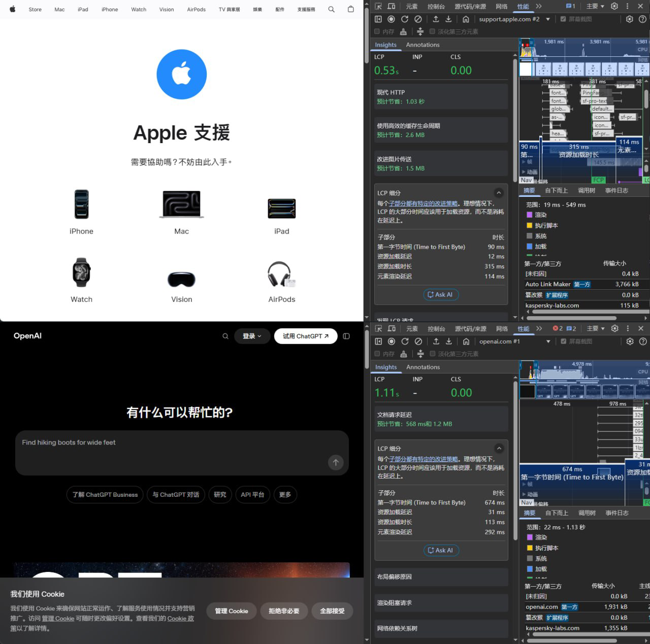The height and width of the screenshot is (644, 650).
Task: Show more tabs in openai.com DevTools
Action: click(x=539, y=328)
